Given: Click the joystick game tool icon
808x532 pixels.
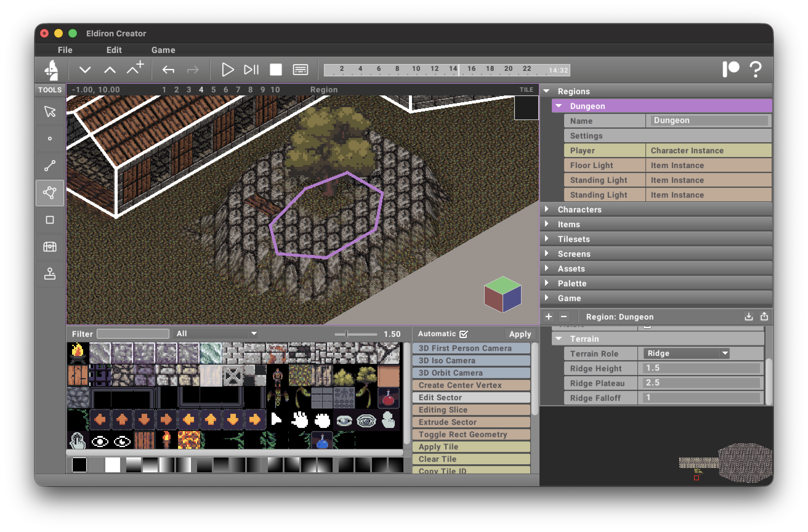Looking at the screenshot, I should [50, 274].
